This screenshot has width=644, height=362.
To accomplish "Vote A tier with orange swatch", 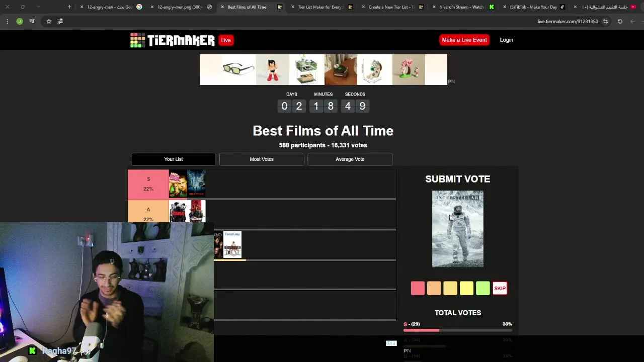I will pos(434,288).
